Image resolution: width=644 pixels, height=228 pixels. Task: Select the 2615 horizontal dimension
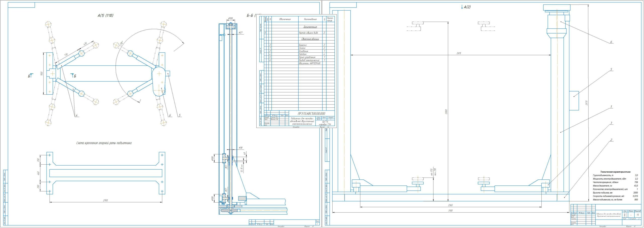click(459, 53)
